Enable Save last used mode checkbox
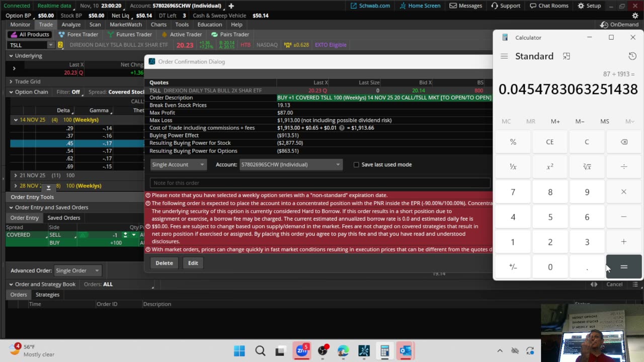 click(356, 164)
